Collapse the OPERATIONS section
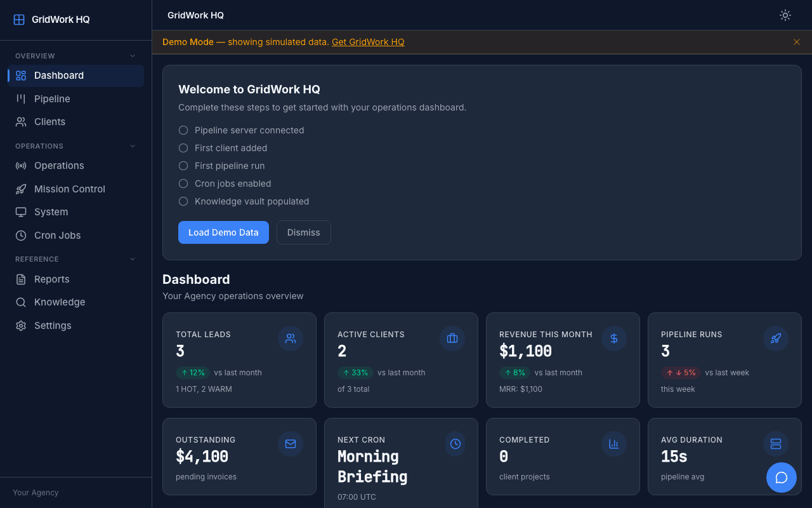Viewport: 812px width, 508px height. [x=132, y=145]
